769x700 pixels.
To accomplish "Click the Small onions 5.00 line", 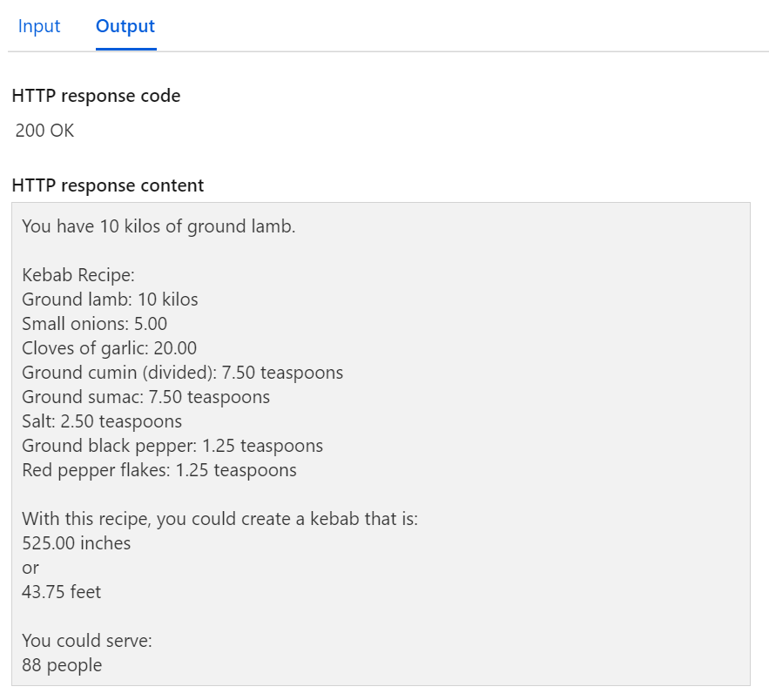I will [x=94, y=324].
